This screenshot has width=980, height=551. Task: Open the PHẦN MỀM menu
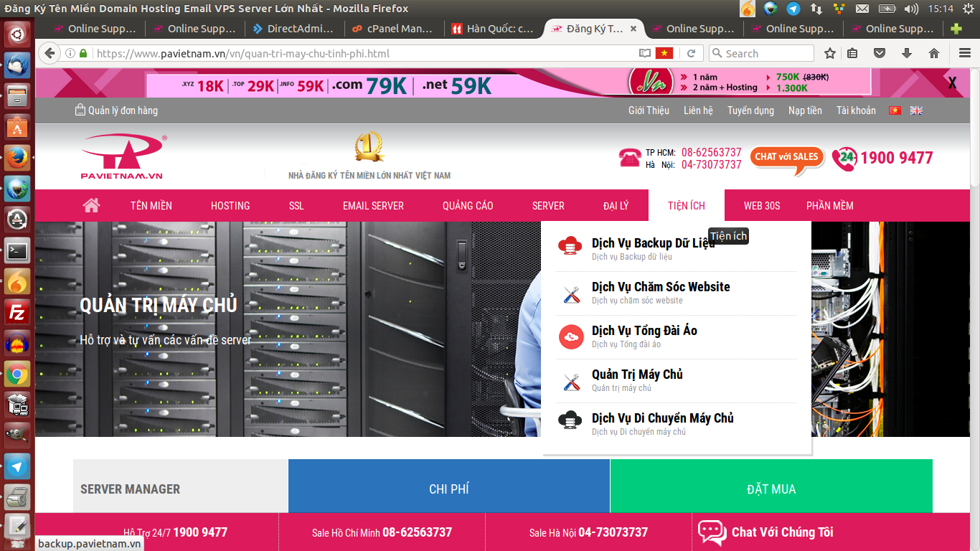pos(830,206)
